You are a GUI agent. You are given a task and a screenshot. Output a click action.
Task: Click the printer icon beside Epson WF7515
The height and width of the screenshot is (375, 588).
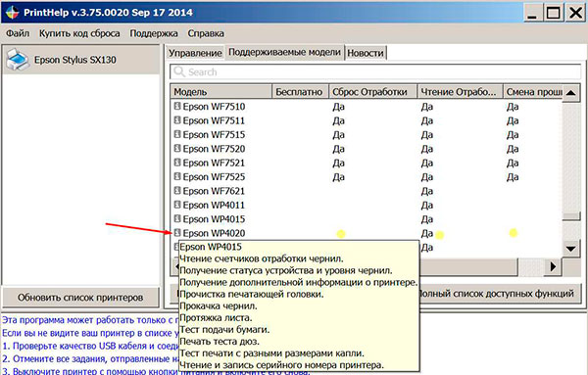[177, 134]
